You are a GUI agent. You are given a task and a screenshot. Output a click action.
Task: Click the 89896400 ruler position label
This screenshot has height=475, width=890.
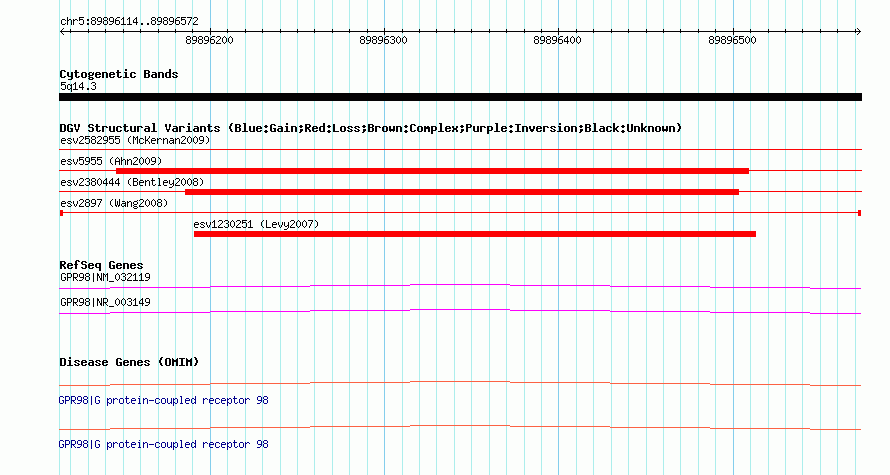(557, 41)
